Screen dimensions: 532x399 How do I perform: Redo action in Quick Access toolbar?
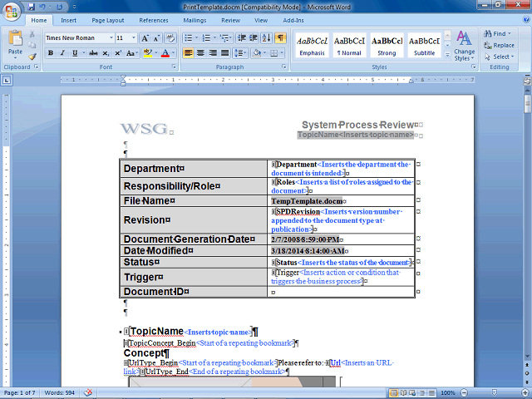pyautogui.click(x=60, y=7)
